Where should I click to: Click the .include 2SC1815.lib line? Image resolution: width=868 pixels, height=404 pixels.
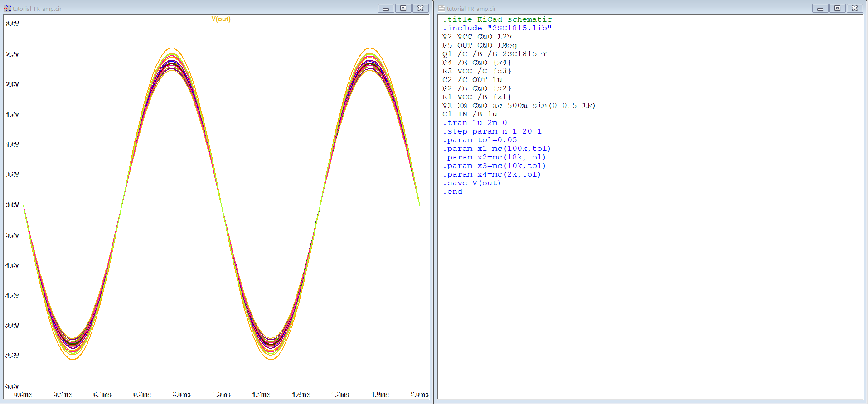(x=497, y=28)
